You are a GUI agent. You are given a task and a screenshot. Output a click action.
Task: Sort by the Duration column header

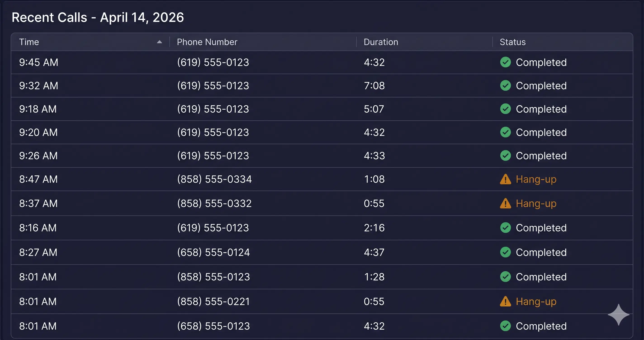pos(381,42)
